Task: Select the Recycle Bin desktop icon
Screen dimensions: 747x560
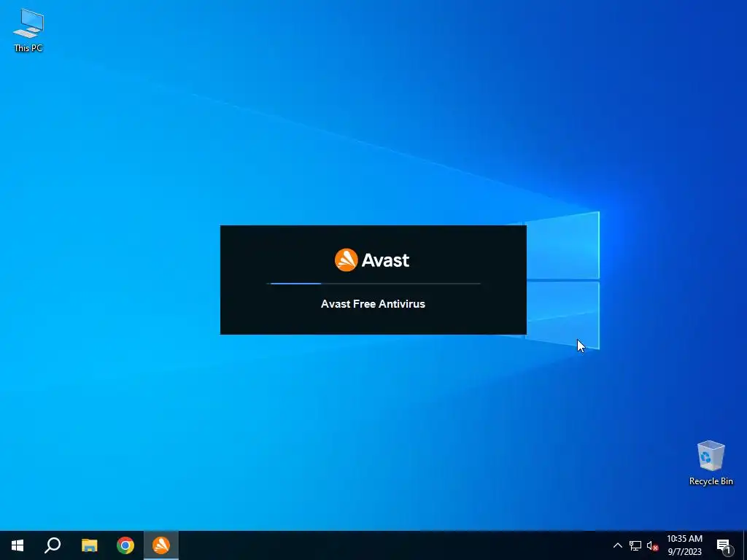Action: (x=711, y=463)
